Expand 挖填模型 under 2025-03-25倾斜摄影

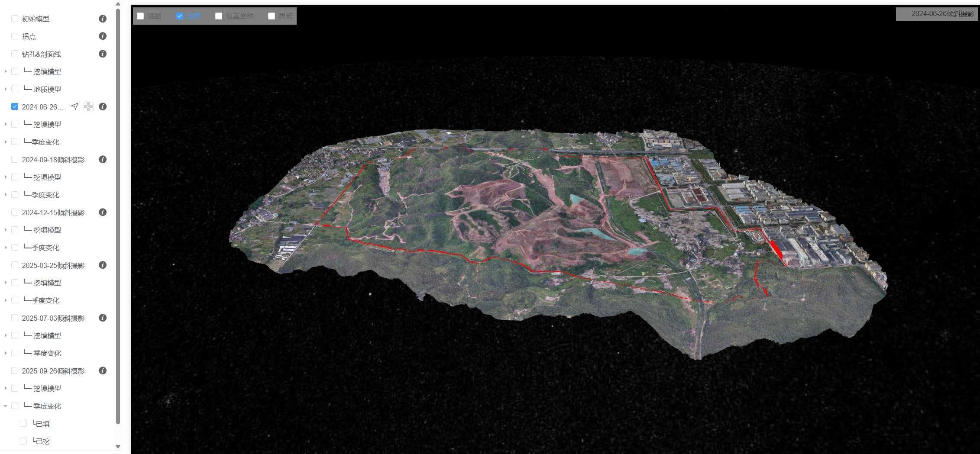[x=6, y=283]
